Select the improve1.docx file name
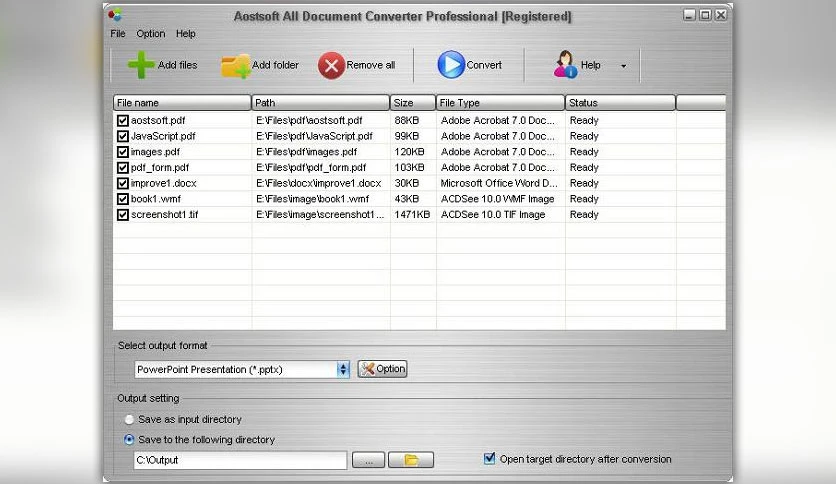The width and height of the screenshot is (836, 484). (164, 183)
